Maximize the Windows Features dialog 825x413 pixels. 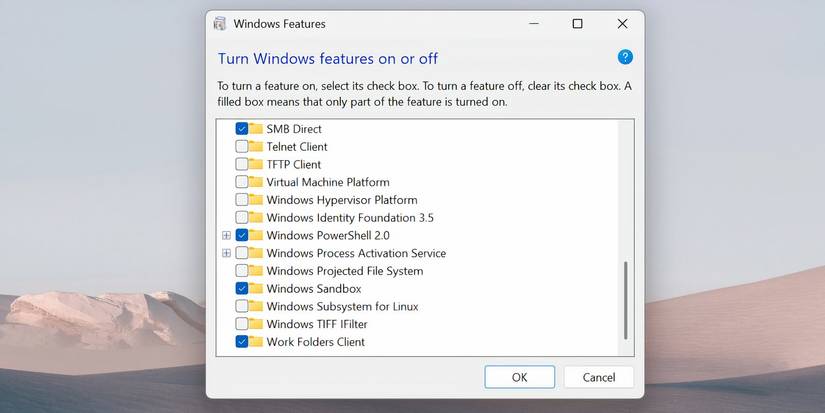(577, 24)
